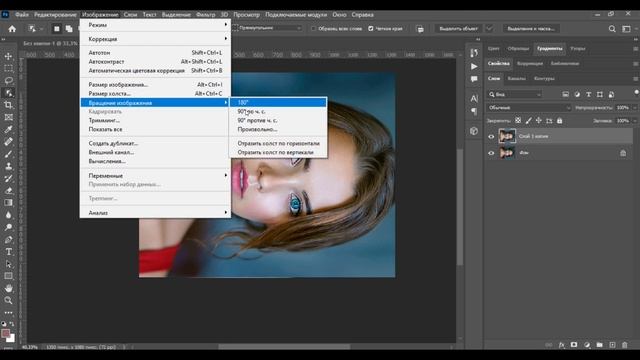The height and width of the screenshot is (360, 640).
Task: Click the Add layer mask icon
Action: (x=574, y=345)
